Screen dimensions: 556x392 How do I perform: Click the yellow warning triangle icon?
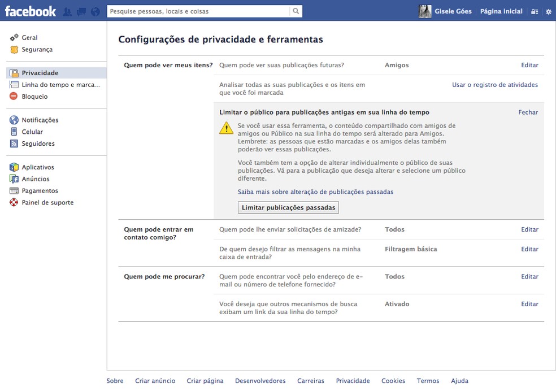tap(226, 128)
